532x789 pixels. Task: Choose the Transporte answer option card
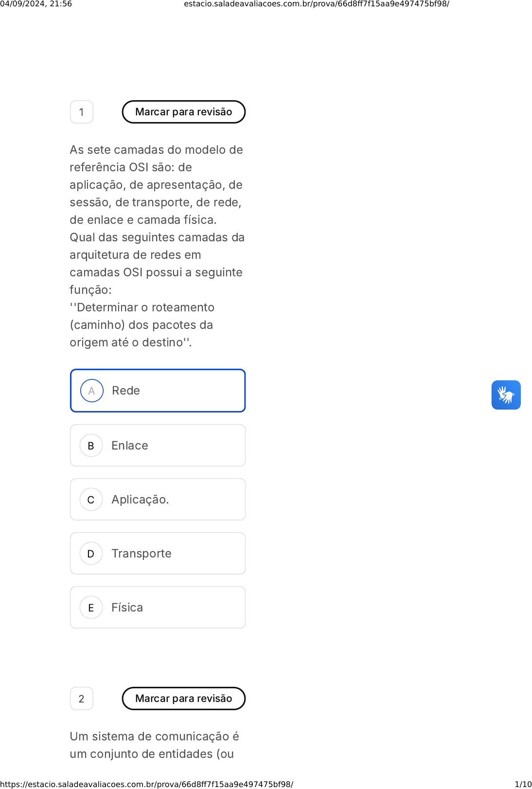click(x=158, y=554)
